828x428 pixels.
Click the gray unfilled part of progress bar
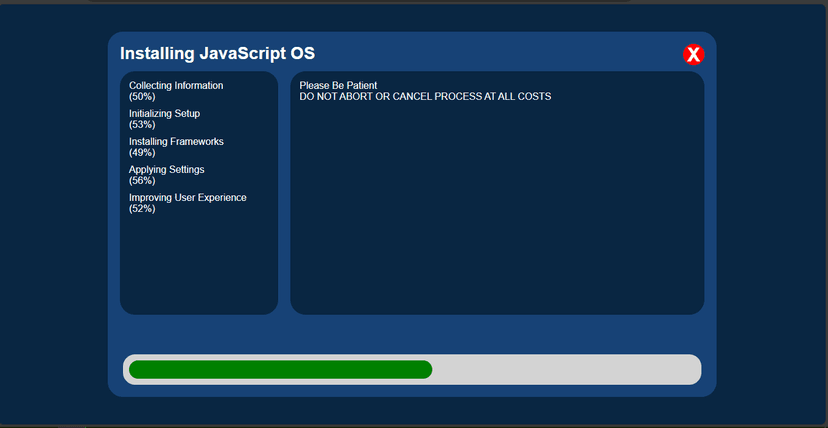click(x=565, y=370)
